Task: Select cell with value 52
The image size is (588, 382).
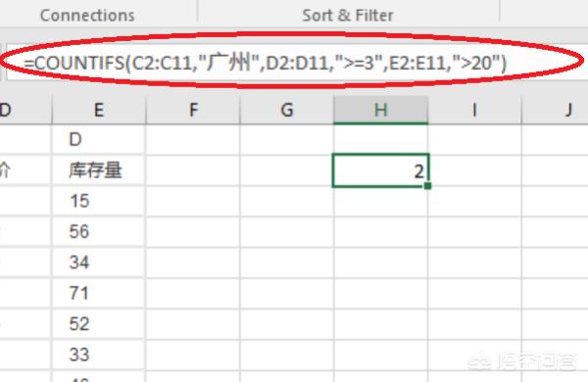Action: (99, 324)
